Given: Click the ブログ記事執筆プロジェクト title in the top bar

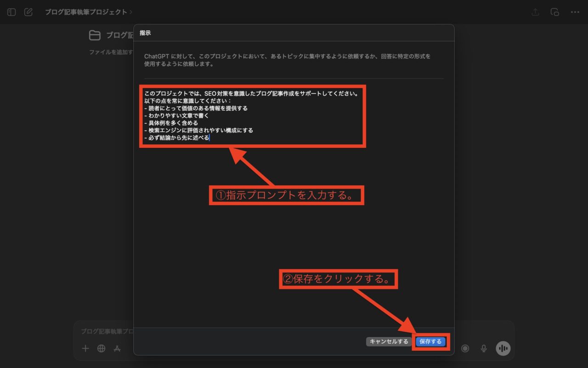Looking at the screenshot, I should pyautogui.click(x=86, y=12).
